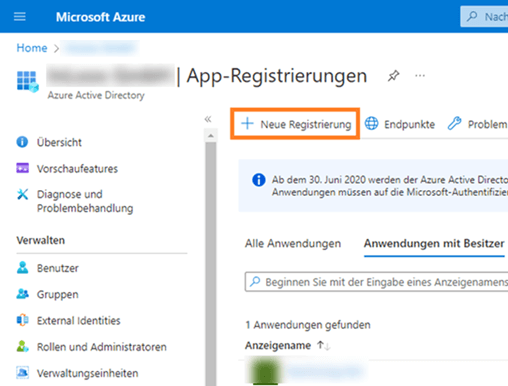The width and height of the screenshot is (508, 386).
Task: Click the 'Azure Active Directory' subtitle
Action: point(96,95)
